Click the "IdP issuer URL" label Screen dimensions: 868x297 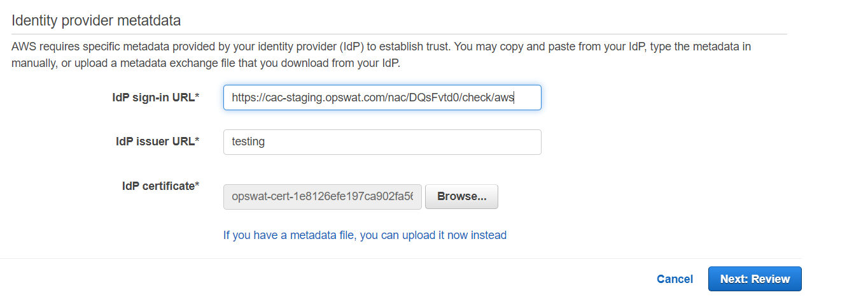pyautogui.click(x=153, y=141)
